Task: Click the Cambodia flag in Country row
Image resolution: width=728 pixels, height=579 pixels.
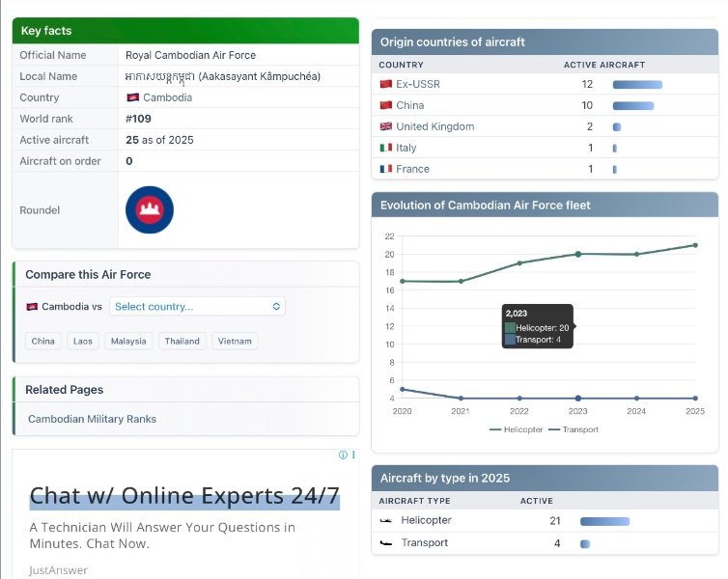Action: 132,97
